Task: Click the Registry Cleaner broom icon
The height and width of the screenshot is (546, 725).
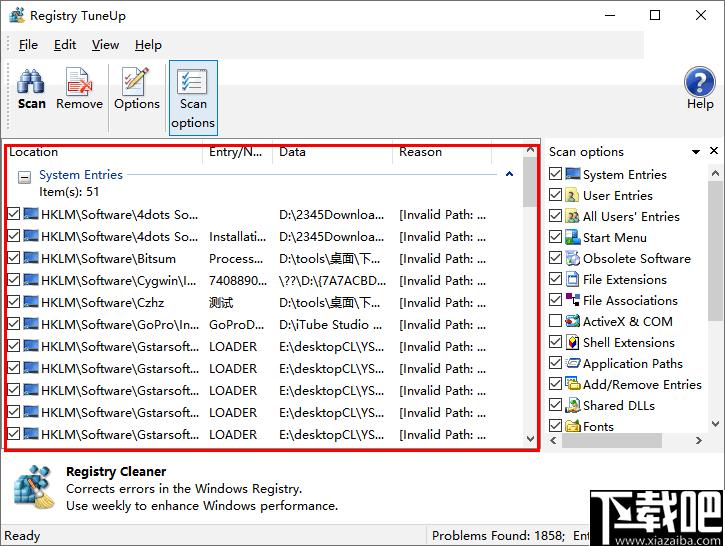Action: [x=34, y=487]
